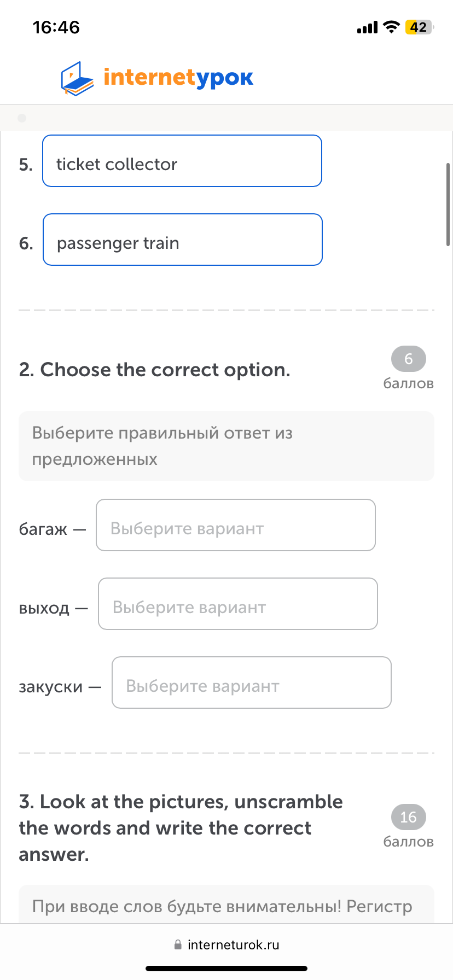This screenshot has height=980, width=453.
Task: Open the dropdown for багаж
Action: coord(235,525)
